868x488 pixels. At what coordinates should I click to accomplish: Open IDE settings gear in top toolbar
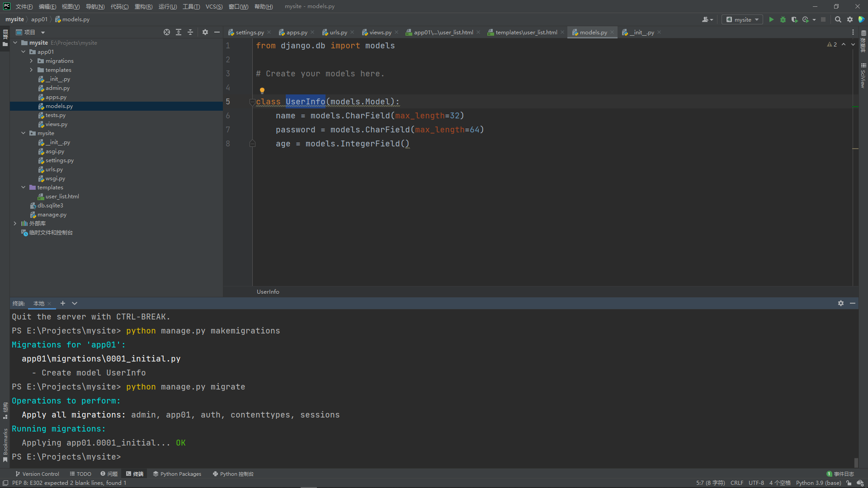click(x=850, y=19)
